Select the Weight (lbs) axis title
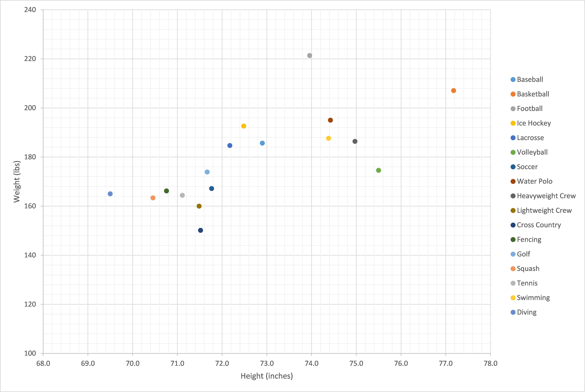The height and width of the screenshot is (392, 585). point(17,182)
